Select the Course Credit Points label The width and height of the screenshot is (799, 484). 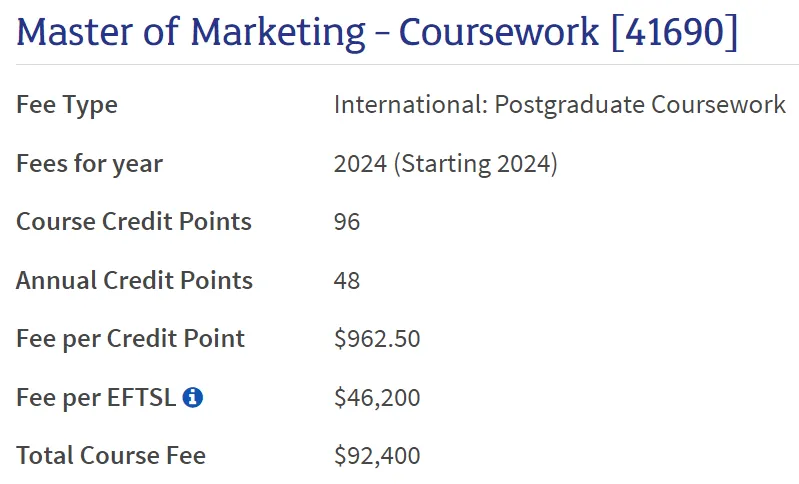(x=134, y=222)
